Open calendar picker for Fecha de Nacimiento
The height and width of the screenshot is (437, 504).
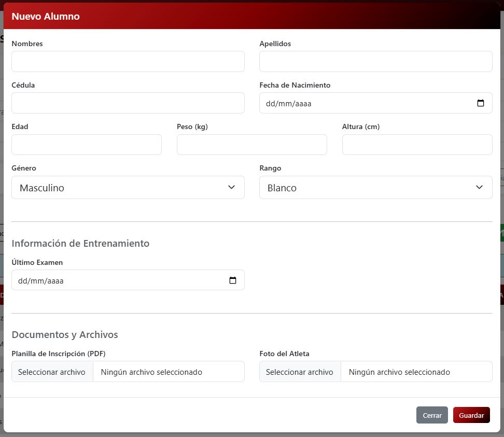tap(480, 103)
